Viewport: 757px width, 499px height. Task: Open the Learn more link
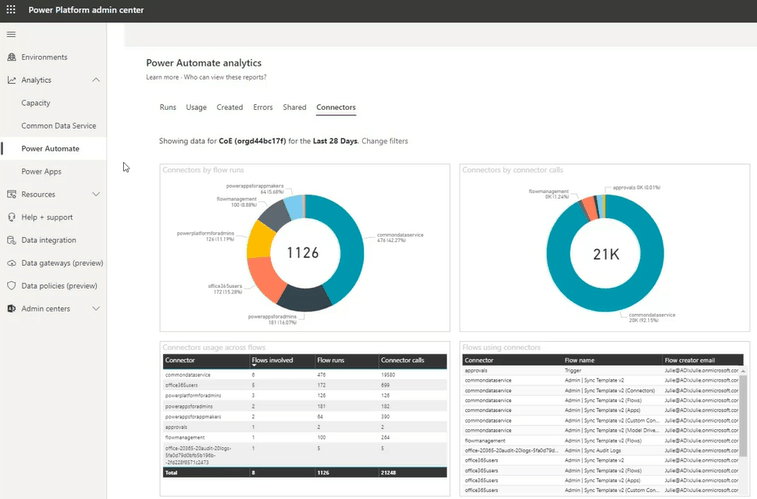pos(163,77)
